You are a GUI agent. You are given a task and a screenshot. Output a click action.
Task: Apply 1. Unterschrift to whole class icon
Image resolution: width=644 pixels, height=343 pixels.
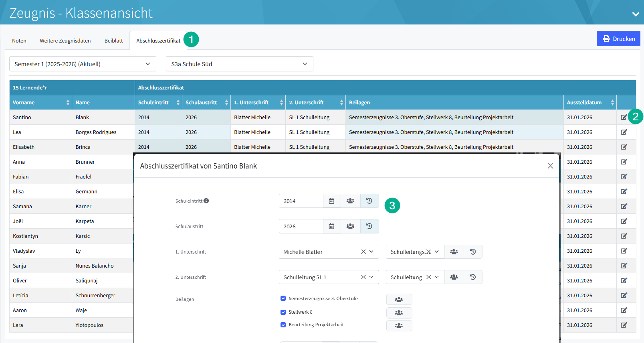click(x=454, y=252)
